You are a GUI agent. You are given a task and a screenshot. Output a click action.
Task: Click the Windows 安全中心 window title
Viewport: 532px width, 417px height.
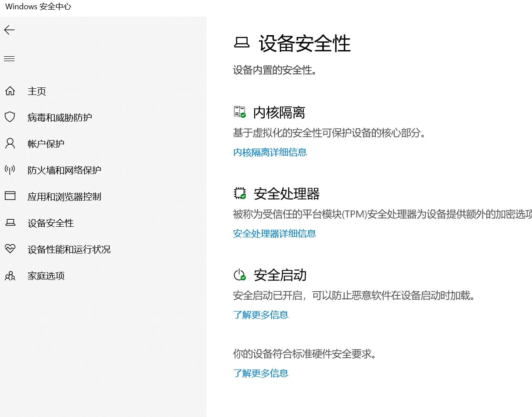[x=38, y=7]
